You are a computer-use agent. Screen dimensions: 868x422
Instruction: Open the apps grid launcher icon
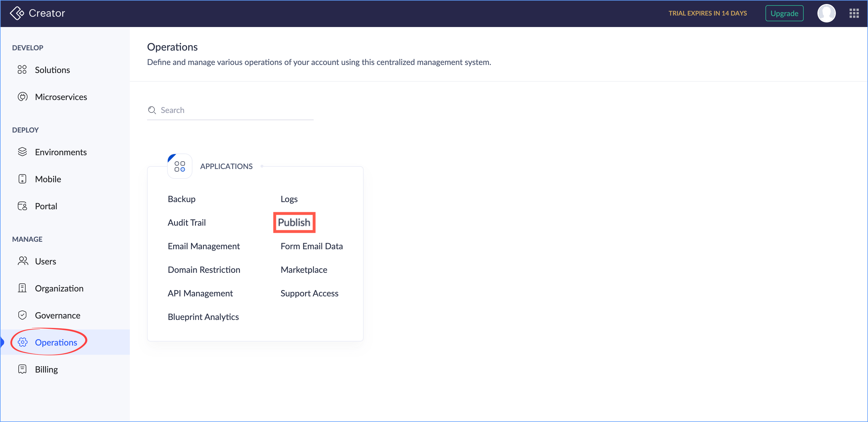[x=854, y=14]
